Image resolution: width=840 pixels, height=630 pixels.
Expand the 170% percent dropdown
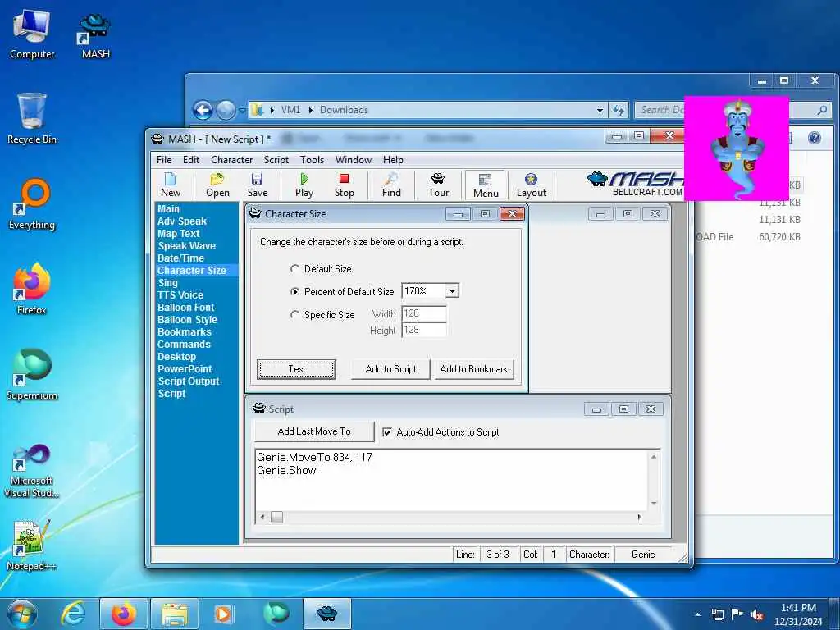[x=452, y=291]
